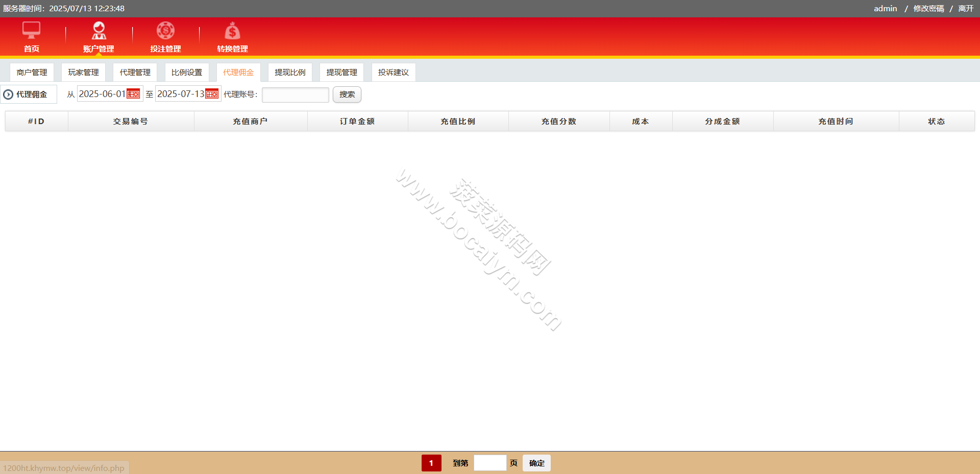Image resolution: width=980 pixels, height=474 pixels.
Task: Select the 代理佣金 tab
Action: click(x=238, y=73)
